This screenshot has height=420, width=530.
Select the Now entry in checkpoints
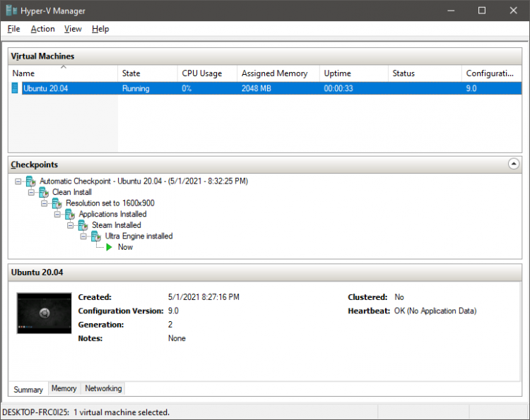pyautogui.click(x=125, y=247)
